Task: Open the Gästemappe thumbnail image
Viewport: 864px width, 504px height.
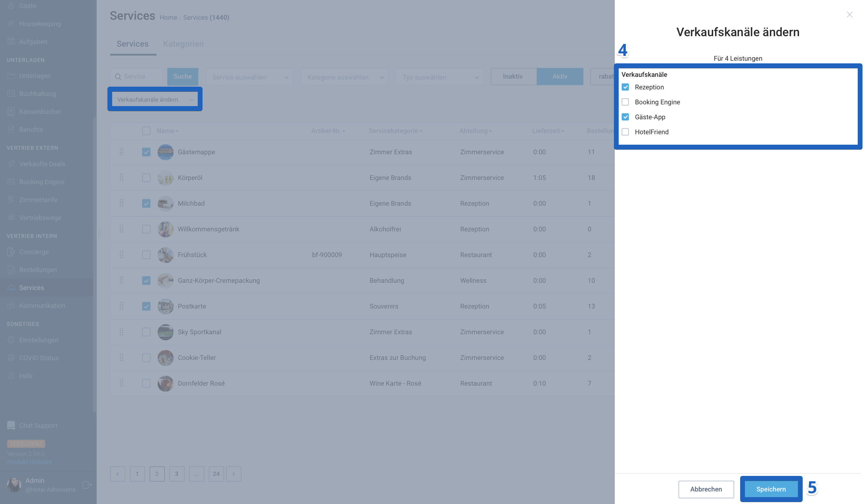Action: (165, 152)
